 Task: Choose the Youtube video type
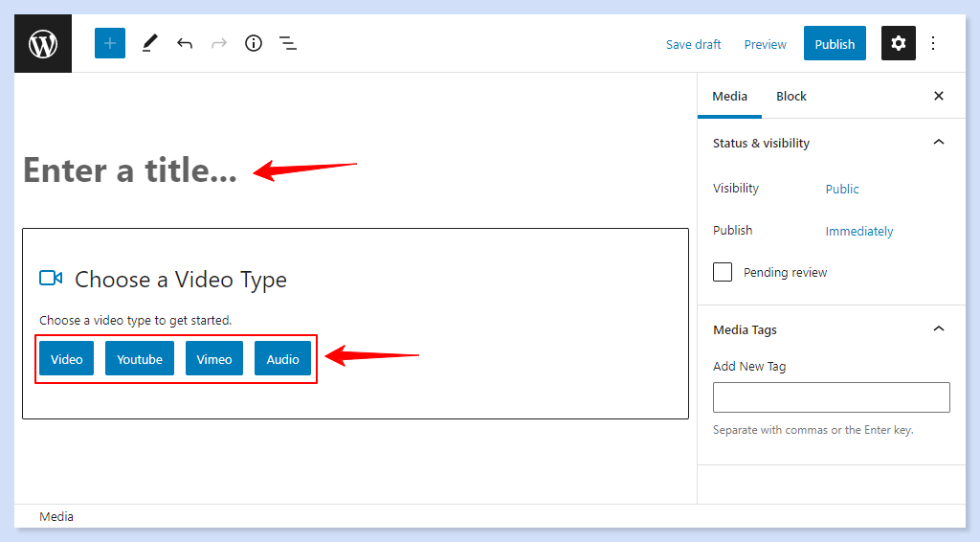tap(140, 359)
